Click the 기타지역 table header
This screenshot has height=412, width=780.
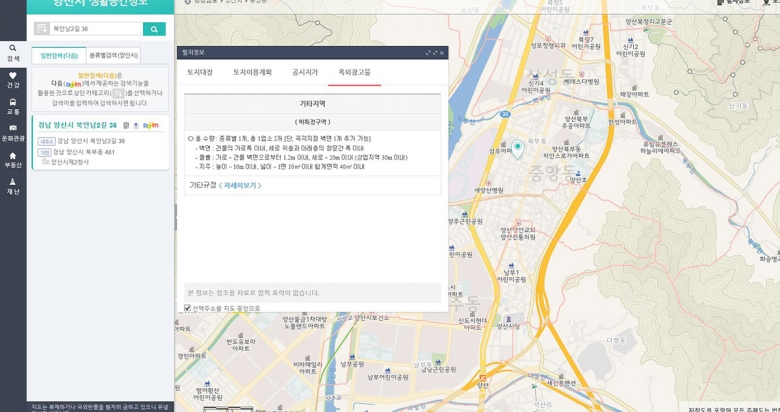[312, 104]
